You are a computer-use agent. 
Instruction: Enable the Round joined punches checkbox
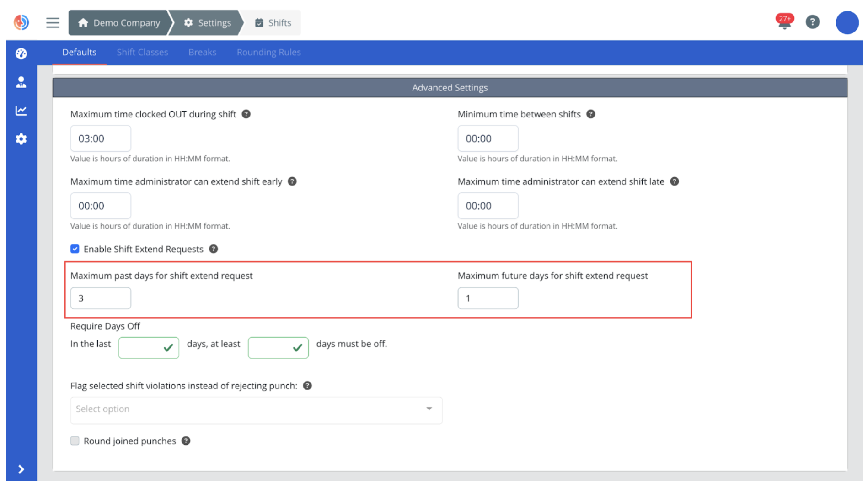75,441
